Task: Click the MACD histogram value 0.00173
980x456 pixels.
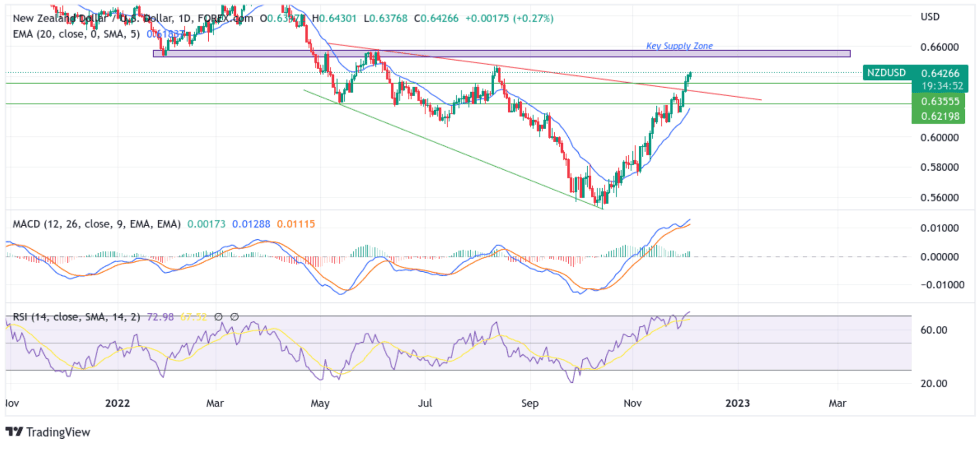Action: tap(206, 224)
